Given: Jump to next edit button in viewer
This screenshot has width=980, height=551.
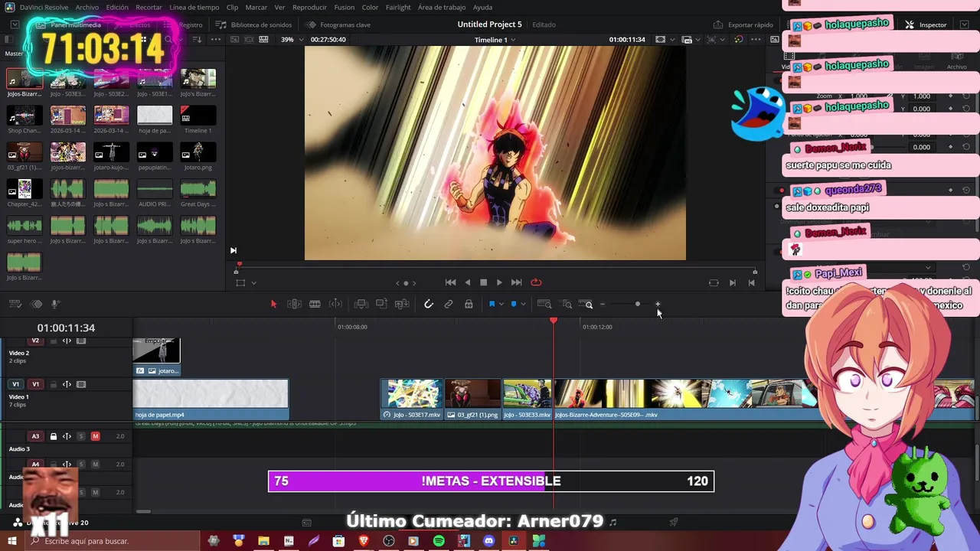Looking at the screenshot, I should click(x=733, y=282).
